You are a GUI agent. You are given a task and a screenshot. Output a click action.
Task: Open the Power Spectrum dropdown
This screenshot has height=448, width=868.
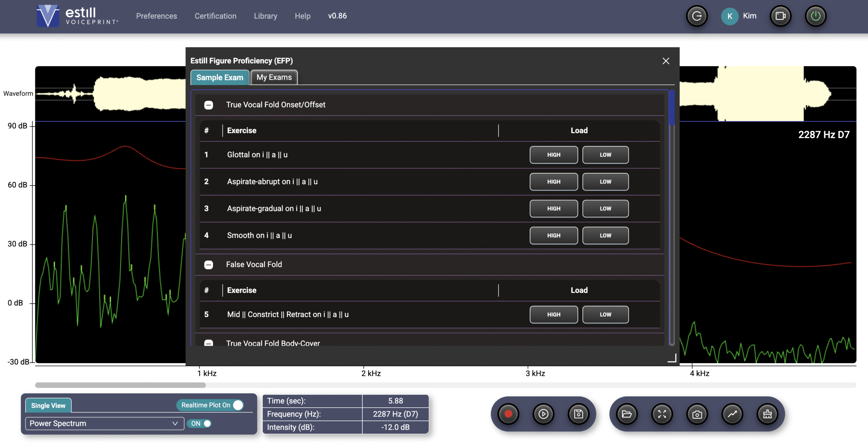coord(104,423)
